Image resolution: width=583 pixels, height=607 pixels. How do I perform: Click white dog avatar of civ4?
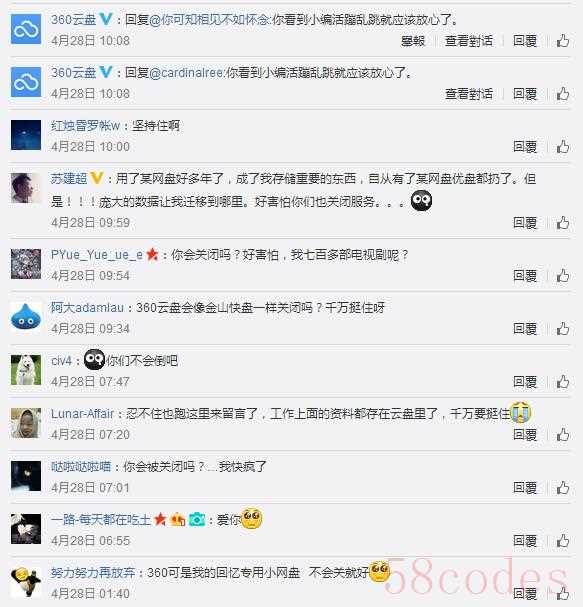click(x=26, y=370)
